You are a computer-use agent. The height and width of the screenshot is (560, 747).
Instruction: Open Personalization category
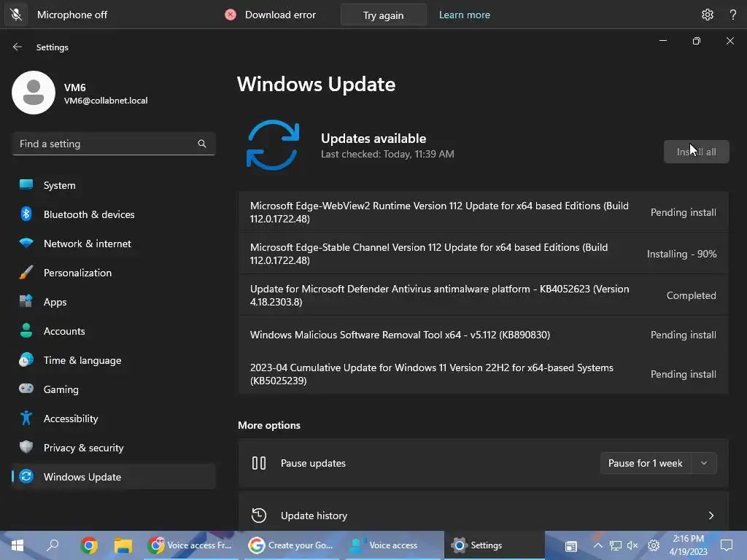tap(113, 273)
